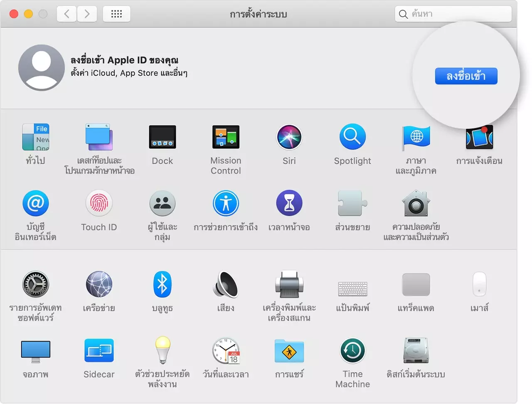Open Desktop & Screen Saver (เดสก์ท็อป) pane

click(99, 137)
